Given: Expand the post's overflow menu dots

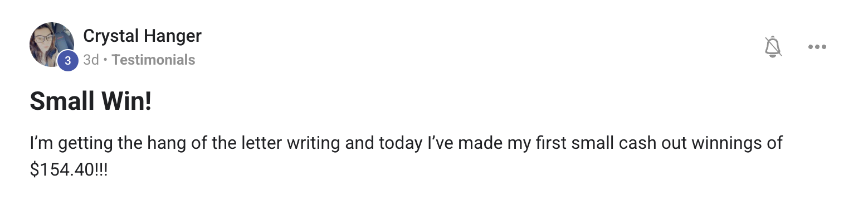Looking at the screenshot, I should coord(817,47).
